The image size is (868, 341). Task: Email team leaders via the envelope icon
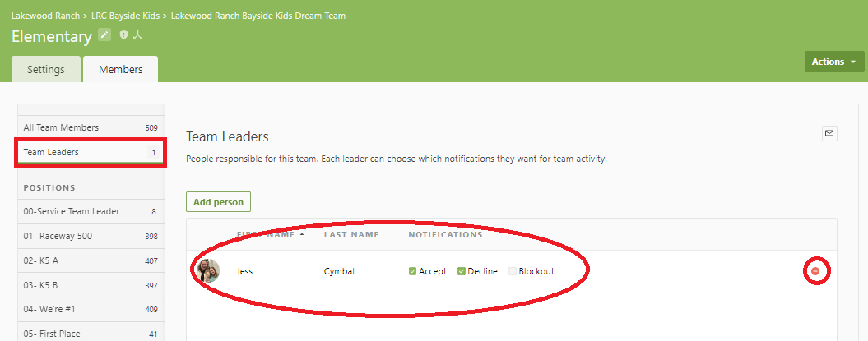click(829, 133)
